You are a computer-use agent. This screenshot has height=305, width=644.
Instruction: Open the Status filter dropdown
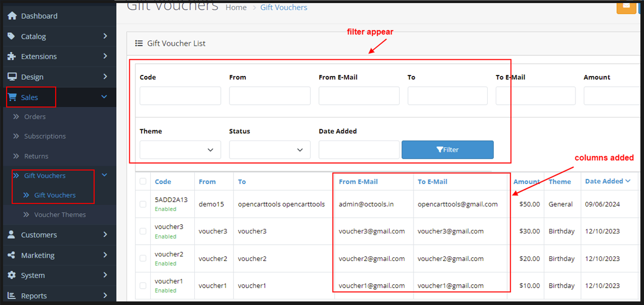pyautogui.click(x=269, y=150)
